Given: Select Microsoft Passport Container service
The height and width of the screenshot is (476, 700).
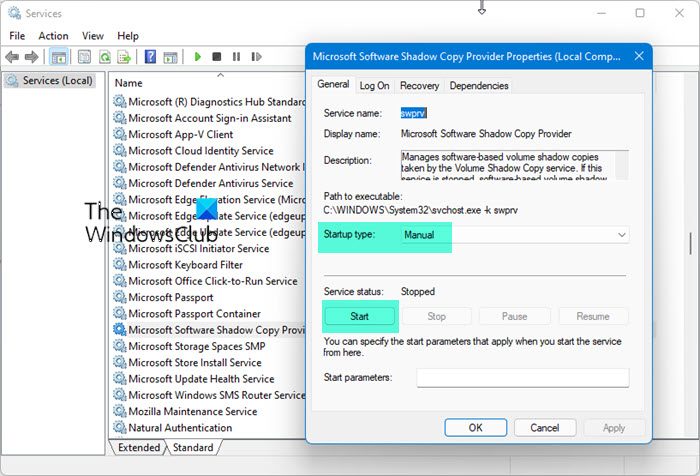Looking at the screenshot, I should pos(208,314).
